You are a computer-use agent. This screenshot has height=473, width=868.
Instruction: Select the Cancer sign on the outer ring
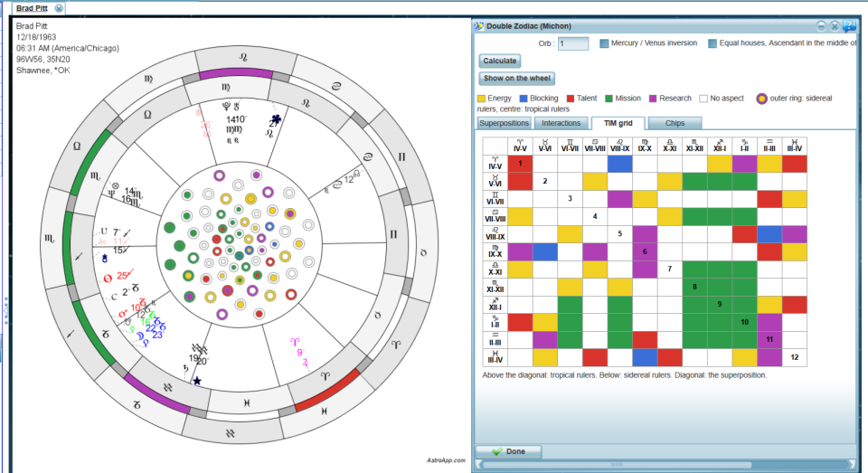click(x=336, y=87)
